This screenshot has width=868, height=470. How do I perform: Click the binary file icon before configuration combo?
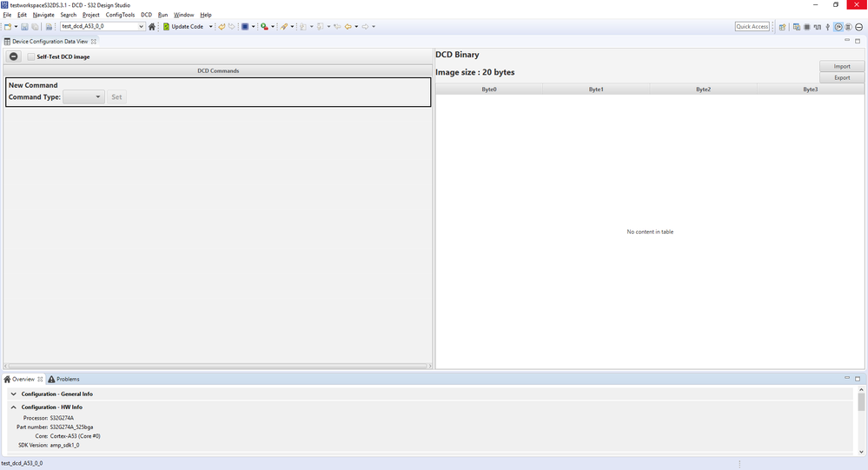[x=49, y=27]
